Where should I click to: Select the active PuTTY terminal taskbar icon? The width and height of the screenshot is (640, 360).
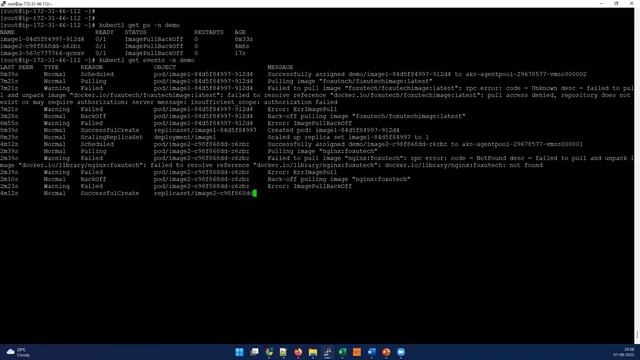pyautogui.click(x=327, y=352)
